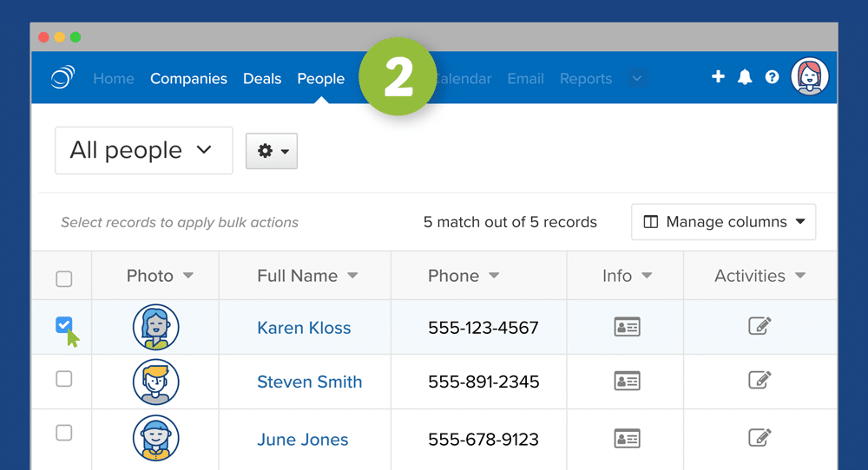Go to the Companies tab
Image resolution: width=868 pixels, height=470 pixels.
(x=188, y=79)
